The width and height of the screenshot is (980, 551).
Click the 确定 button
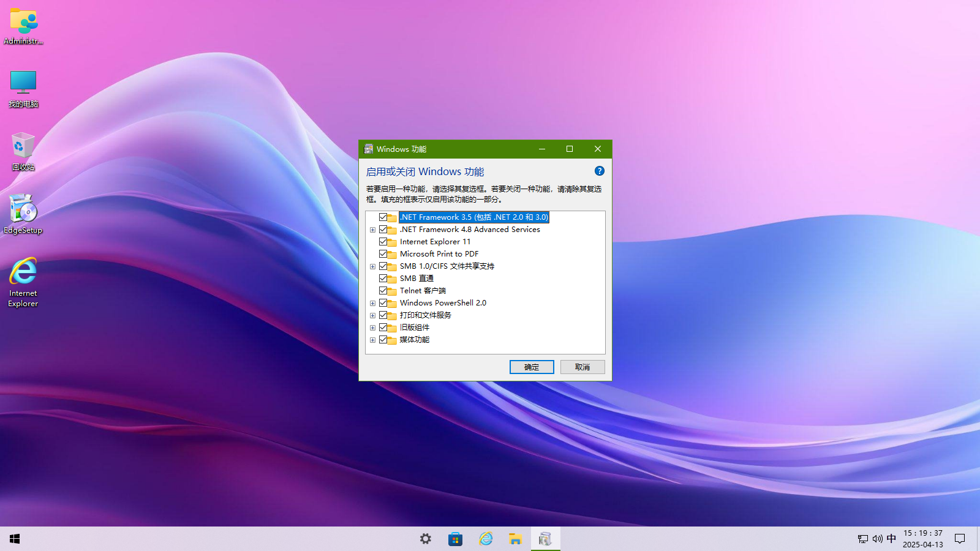[532, 367]
